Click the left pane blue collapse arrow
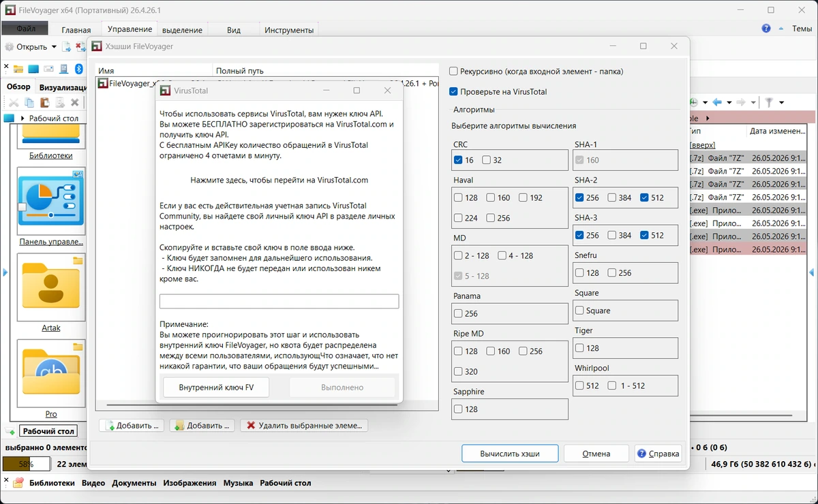The image size is (818, 504). tap(5, 272)
